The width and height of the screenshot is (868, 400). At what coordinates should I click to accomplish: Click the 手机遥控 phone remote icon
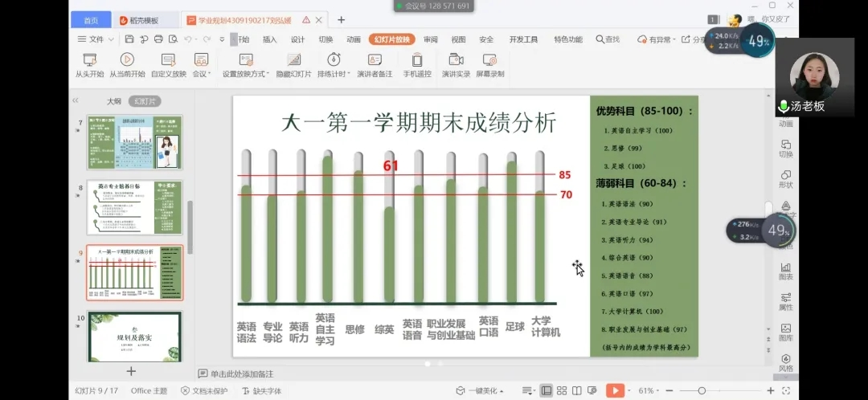tap(417, 60)
